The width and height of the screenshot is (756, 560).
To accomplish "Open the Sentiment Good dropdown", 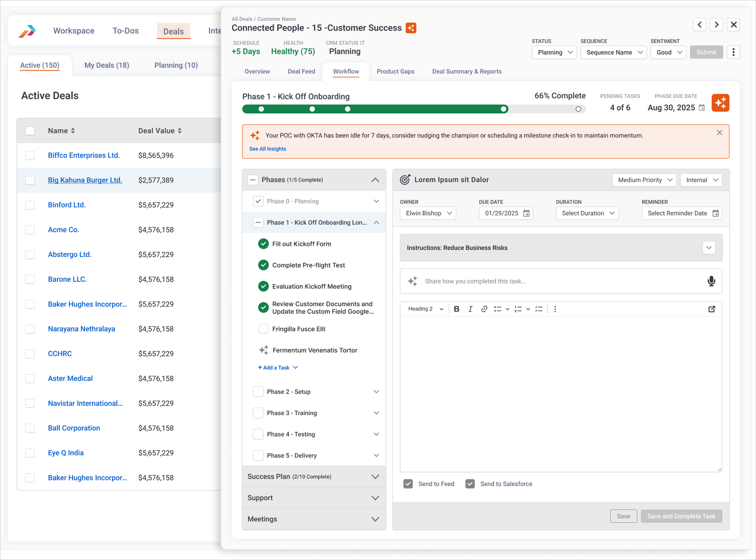I will (669, 52).
